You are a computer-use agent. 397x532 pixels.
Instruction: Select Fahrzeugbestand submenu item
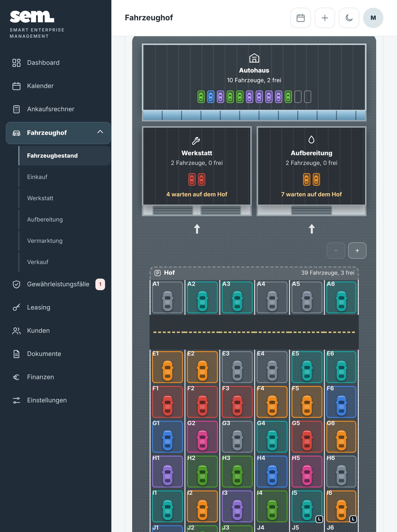point(65,156)
